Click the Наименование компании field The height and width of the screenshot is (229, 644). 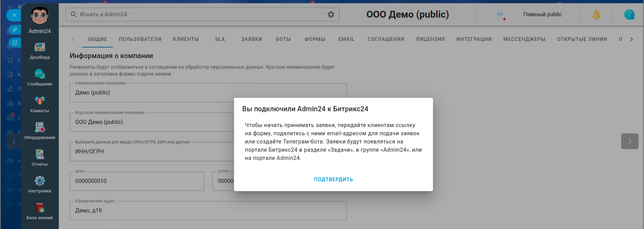208,92
